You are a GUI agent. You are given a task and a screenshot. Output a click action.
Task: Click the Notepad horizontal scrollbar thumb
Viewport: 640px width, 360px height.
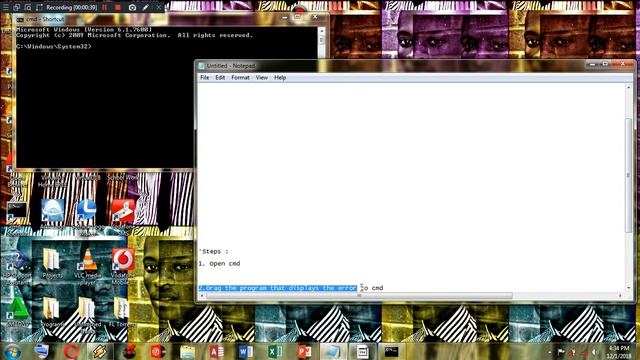(x=359, y=296)
